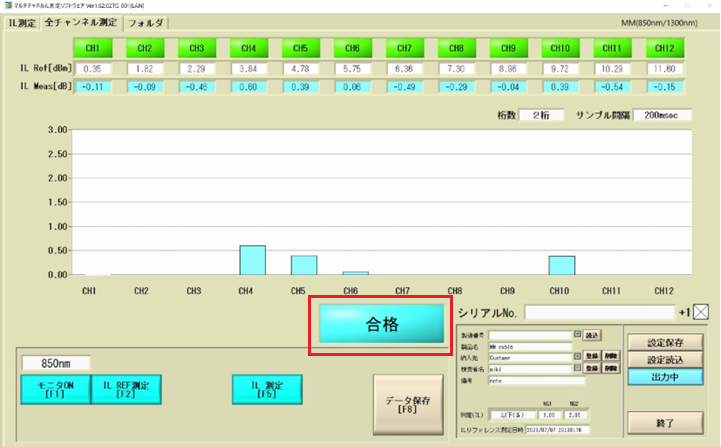Click the モニタON [F1] button
Viewport: 721px width, 447px height.
[54, 390]
